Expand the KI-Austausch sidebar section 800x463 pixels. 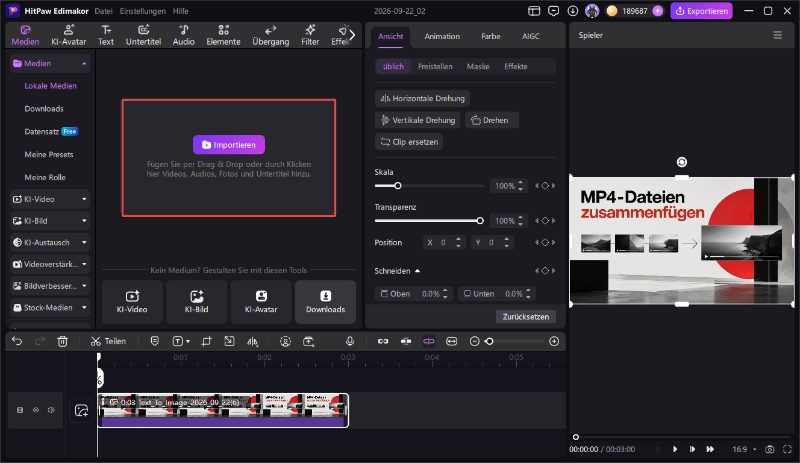pos(50,242)
